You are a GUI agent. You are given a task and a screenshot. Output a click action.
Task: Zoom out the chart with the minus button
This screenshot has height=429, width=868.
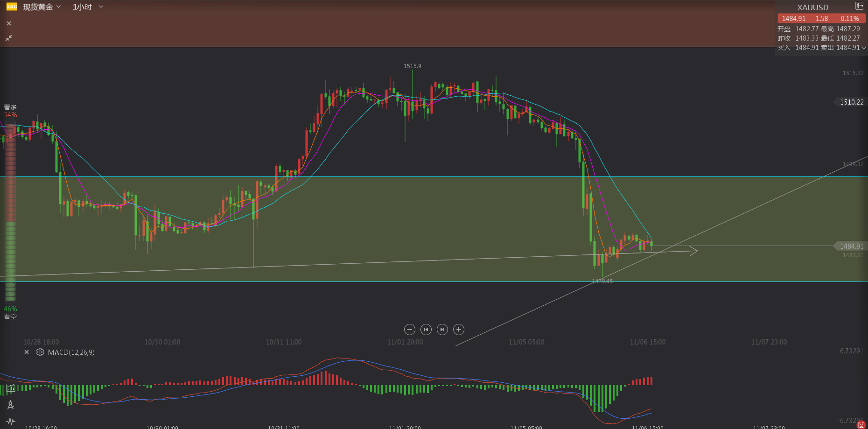pos(410,330)
